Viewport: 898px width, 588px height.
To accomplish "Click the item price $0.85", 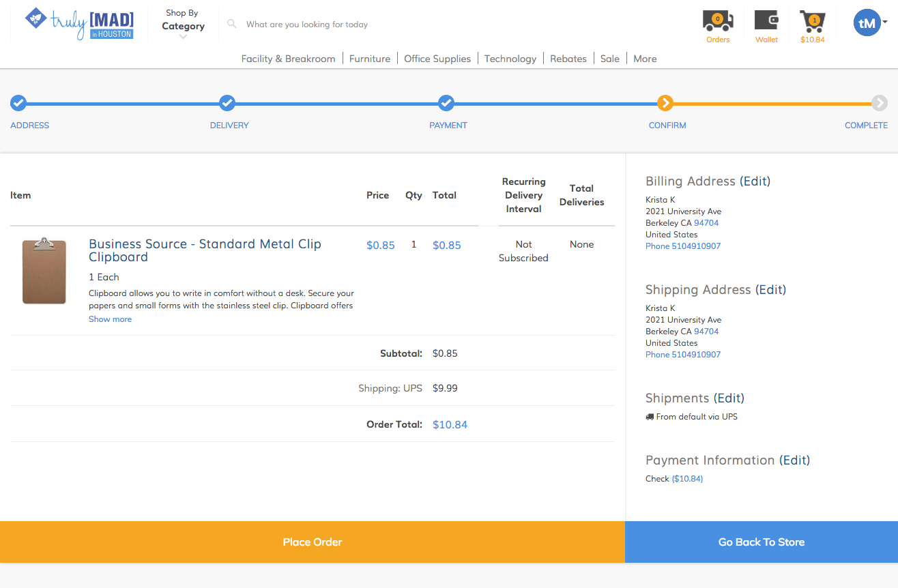I will point(381,246).
